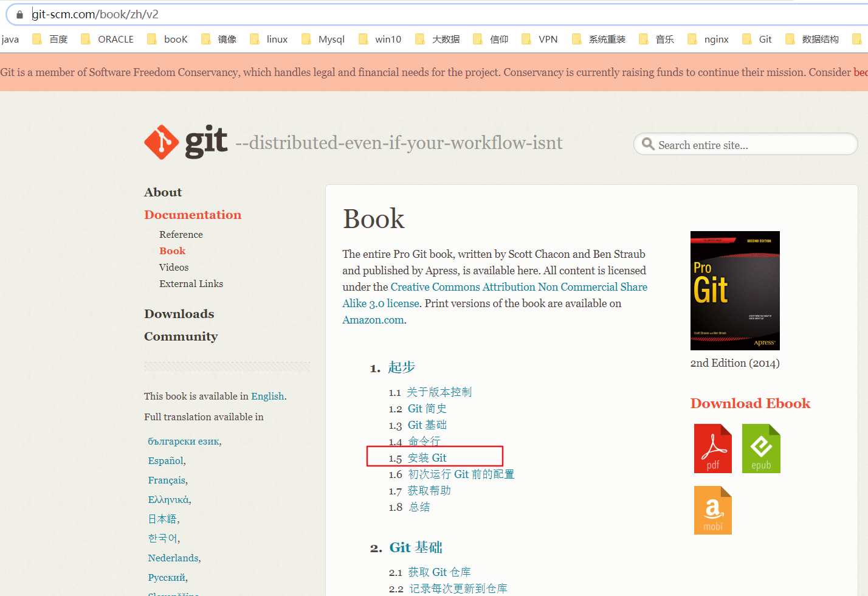Open the Videos submenu item
Viewport: 868px width, 596px height.
pos(174,267)
